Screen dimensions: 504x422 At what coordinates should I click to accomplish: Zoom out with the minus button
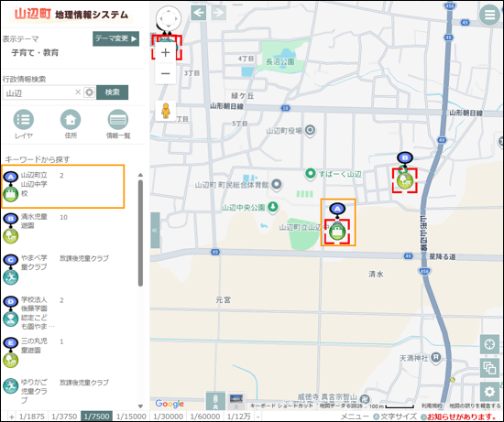pyautogui.click(x=166, y=73)
